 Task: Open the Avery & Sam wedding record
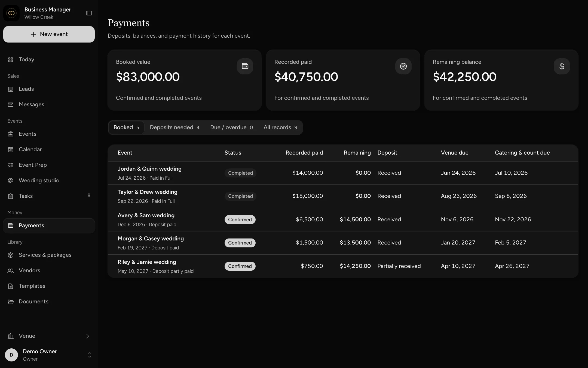(x=343, y=220)
